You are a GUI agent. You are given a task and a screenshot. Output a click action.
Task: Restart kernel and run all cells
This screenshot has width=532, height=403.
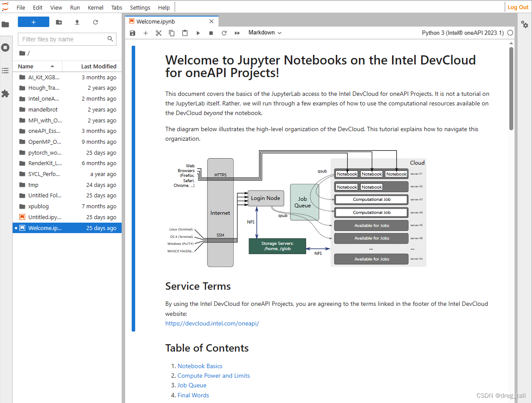tap(237, 33)
